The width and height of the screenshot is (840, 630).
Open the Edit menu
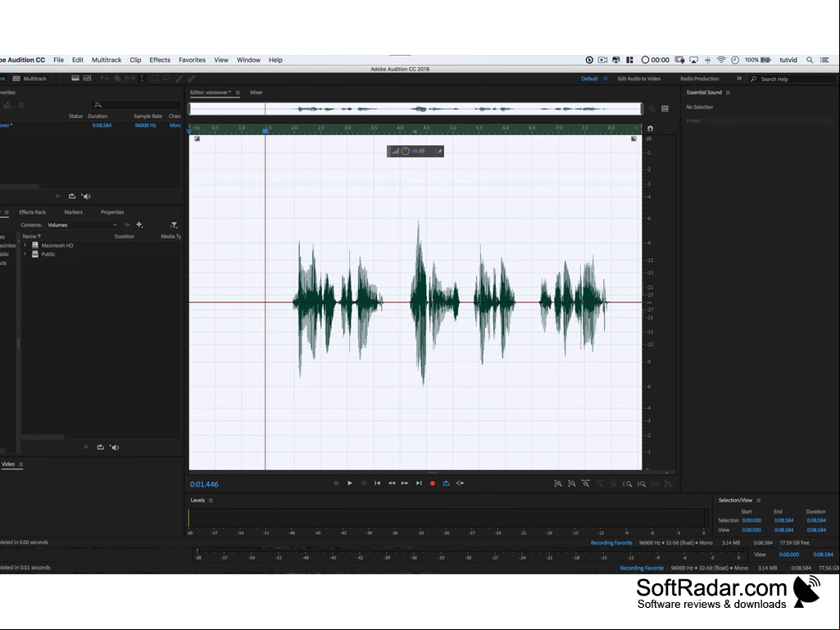click(x=78, y=60)
